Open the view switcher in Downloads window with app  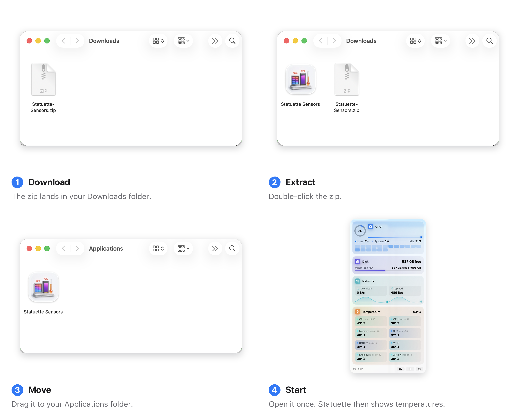(x=415, y=41)
